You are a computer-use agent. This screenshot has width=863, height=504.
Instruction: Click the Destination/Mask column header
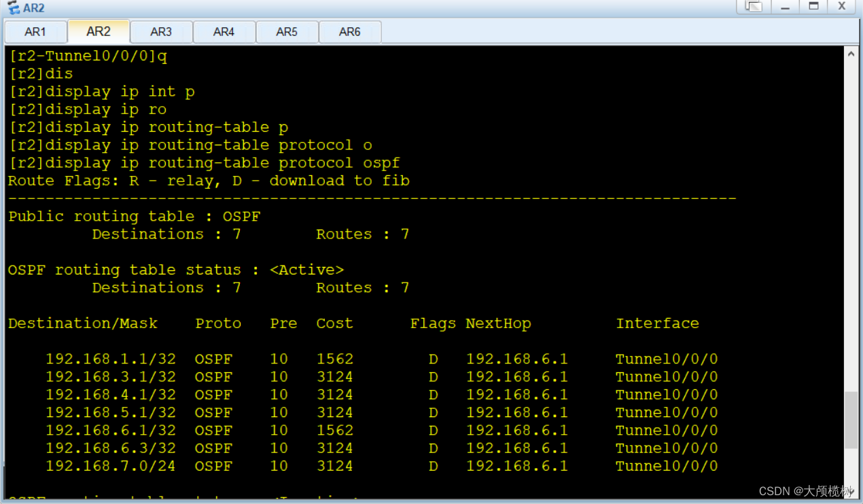[83, 323]
